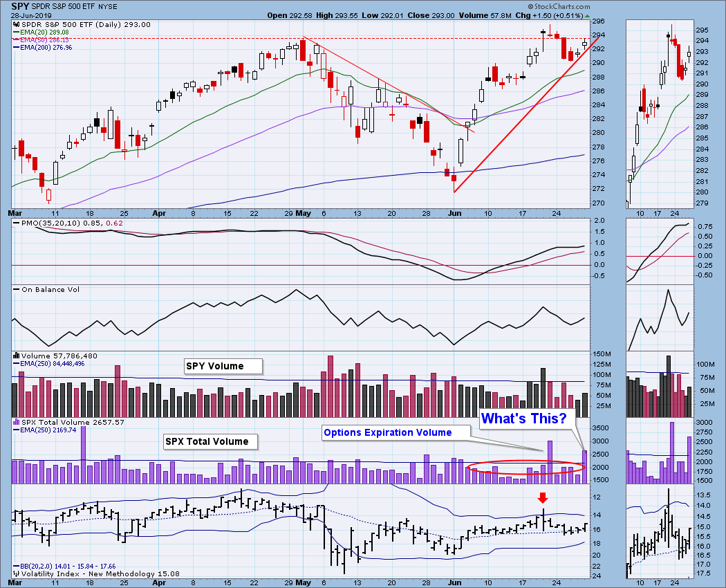Click the blue line marker beside EMA(250) 84,448,496

(17, 364)
